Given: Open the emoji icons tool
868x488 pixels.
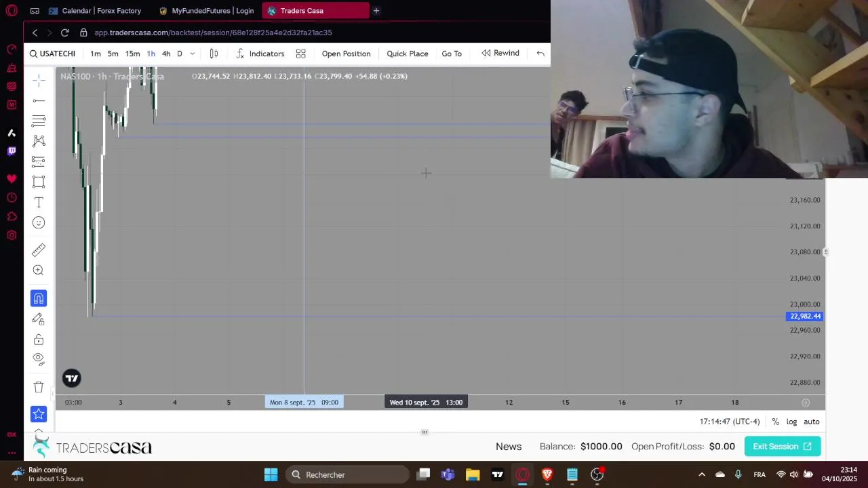Looking at the screenshot, I should pos(39,222).
